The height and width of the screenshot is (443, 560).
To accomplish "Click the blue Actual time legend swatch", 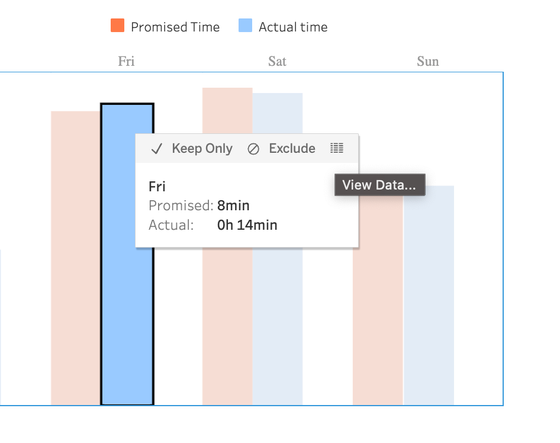I will point(245,26).
